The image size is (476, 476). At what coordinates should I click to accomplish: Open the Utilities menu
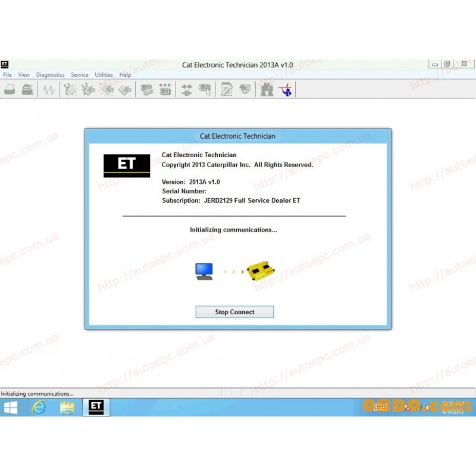pos(104,75)
